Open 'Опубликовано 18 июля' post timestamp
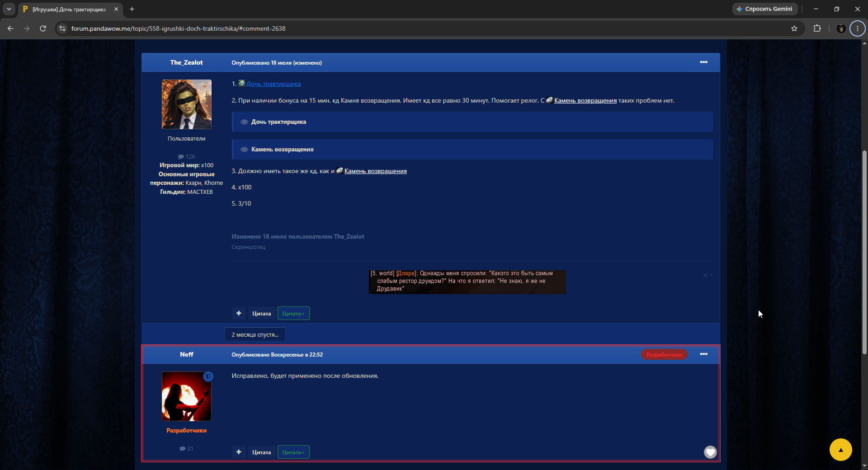The image size is (868, 470). click(261, 63)
